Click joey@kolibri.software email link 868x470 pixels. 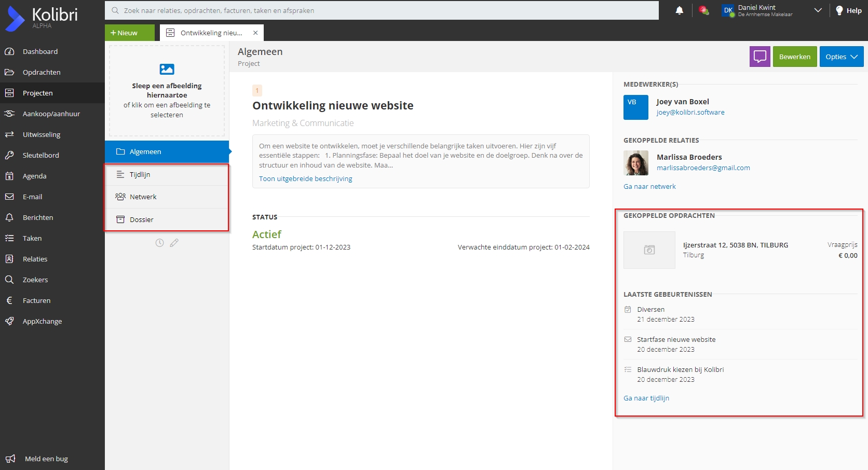pos(690,112)
